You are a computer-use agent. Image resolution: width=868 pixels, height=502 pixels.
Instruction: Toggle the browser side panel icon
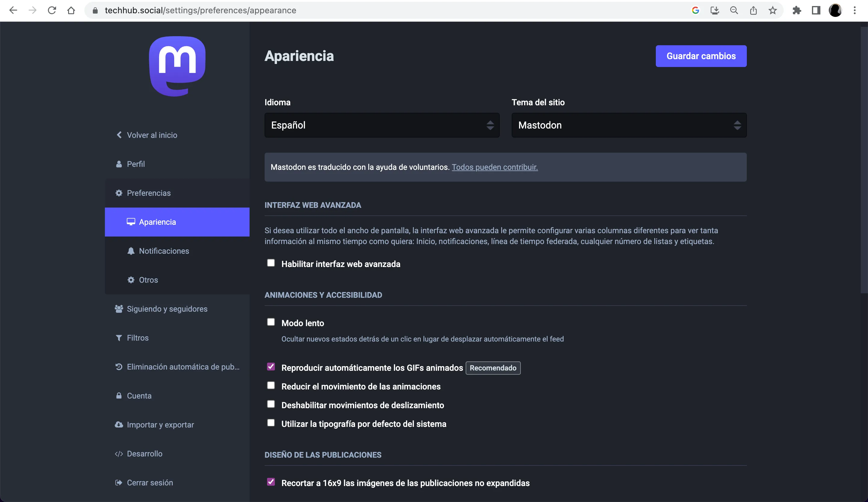816,10
